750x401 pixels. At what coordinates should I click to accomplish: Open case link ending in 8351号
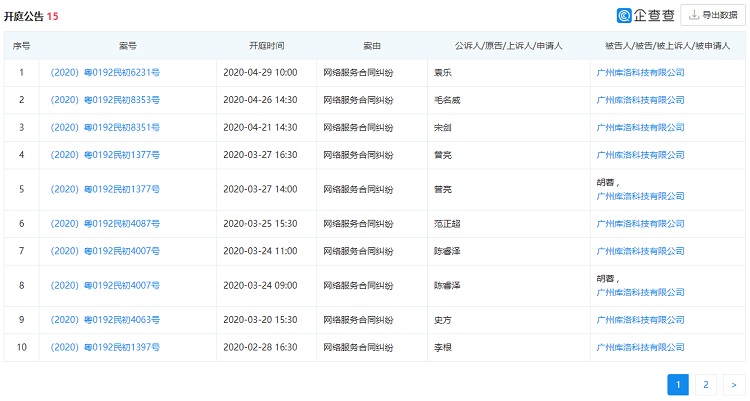(105, 128)
